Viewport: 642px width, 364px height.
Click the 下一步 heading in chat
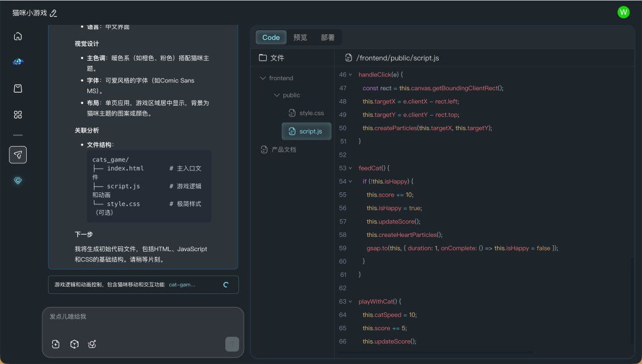(84, 235)
